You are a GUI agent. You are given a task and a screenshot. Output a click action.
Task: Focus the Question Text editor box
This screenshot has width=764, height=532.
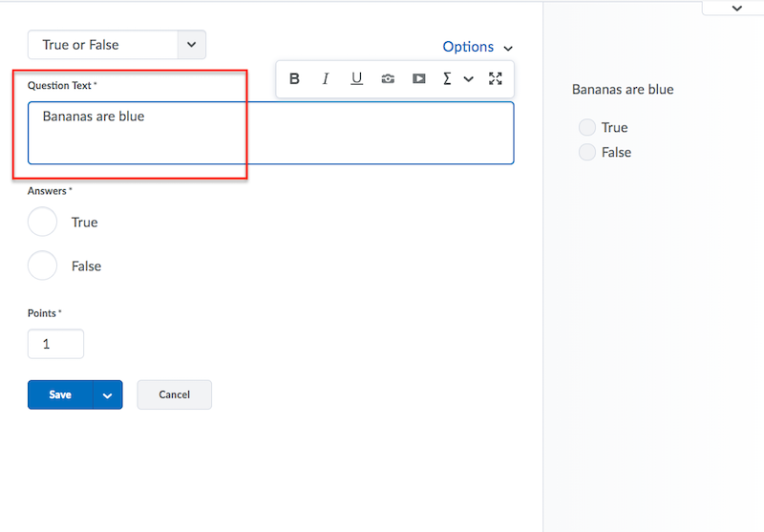tap(270, 134)
